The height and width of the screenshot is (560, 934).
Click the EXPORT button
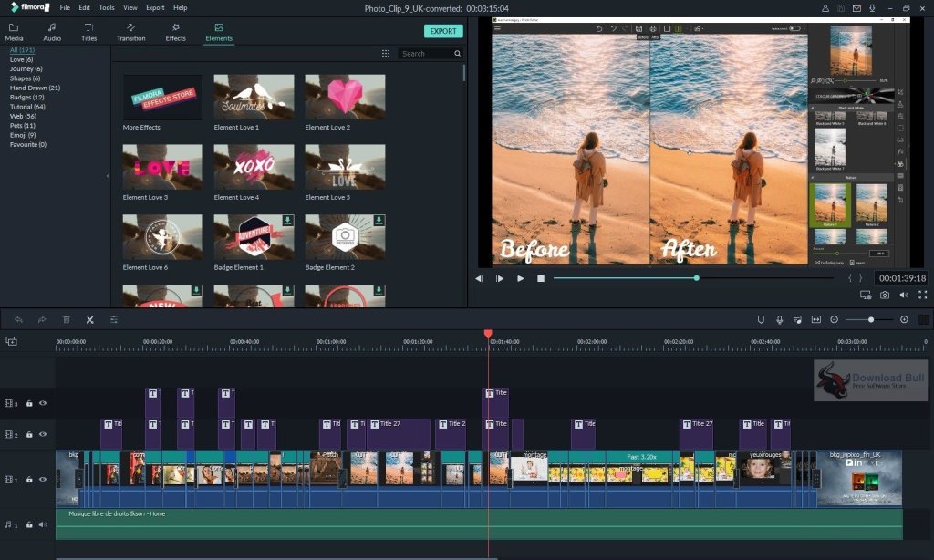tap(441, 30)
